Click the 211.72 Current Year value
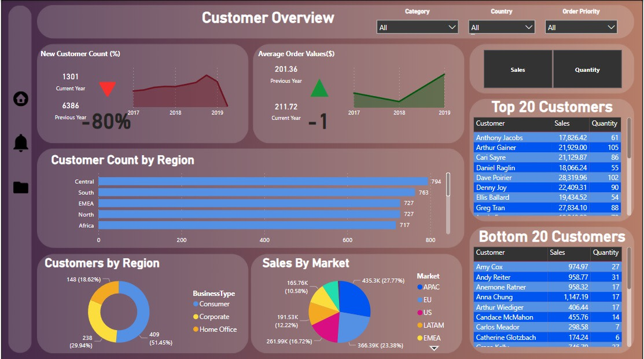The width and height of the screenshot is (644, 359). 286,107
